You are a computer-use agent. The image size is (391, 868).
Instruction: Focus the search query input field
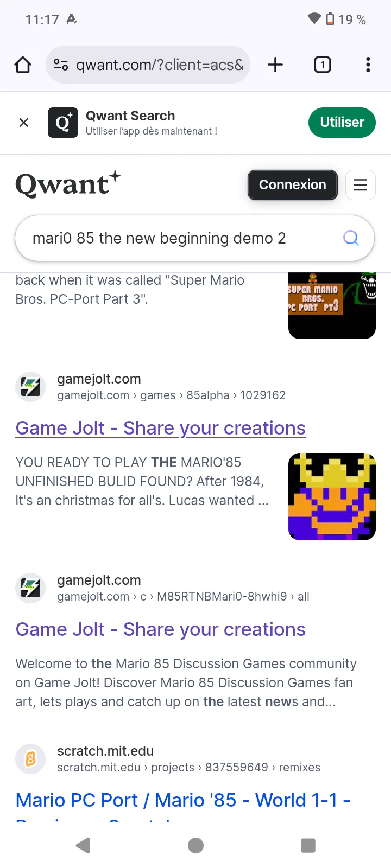179,238
